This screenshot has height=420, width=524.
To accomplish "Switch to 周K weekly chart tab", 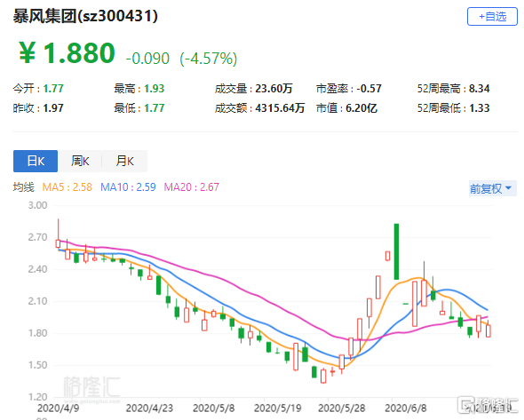I will pyautogui.click(x=80, y=161).
